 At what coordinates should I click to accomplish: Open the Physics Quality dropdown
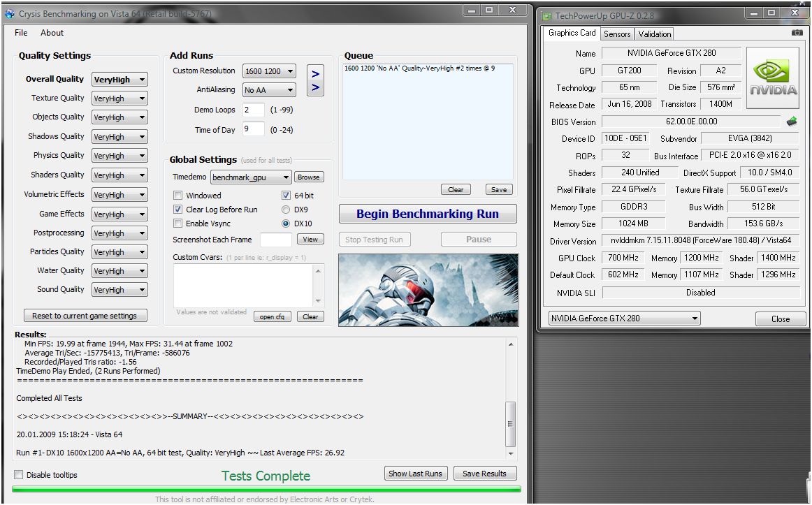click(119, 156)
